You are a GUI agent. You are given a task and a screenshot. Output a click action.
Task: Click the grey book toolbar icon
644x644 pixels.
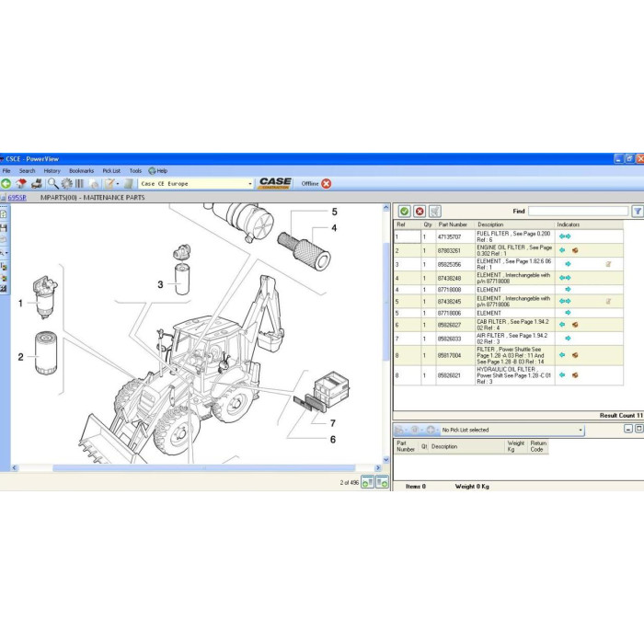129,184
